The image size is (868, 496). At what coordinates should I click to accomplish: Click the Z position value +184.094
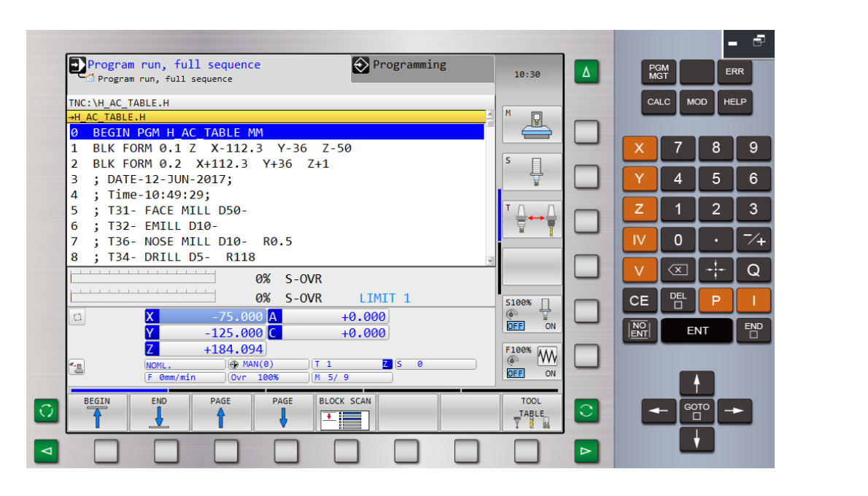[211, 349]
